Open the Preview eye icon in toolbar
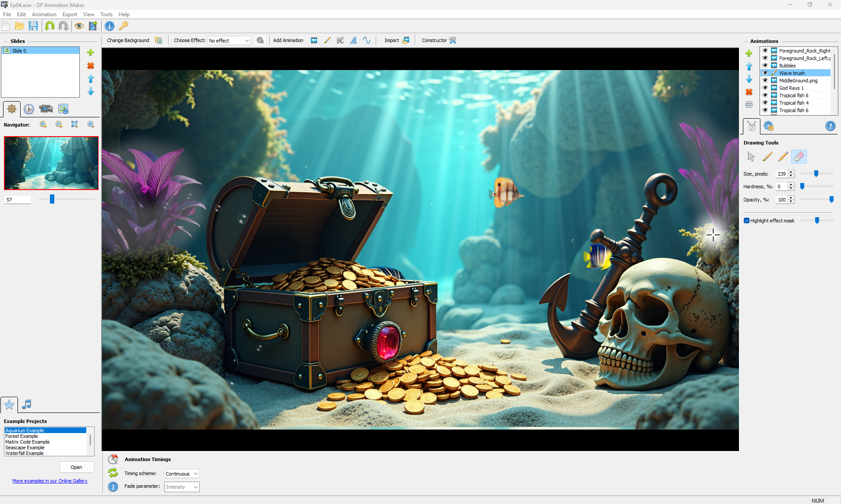841x504 pixels. [x=79, y=26]
